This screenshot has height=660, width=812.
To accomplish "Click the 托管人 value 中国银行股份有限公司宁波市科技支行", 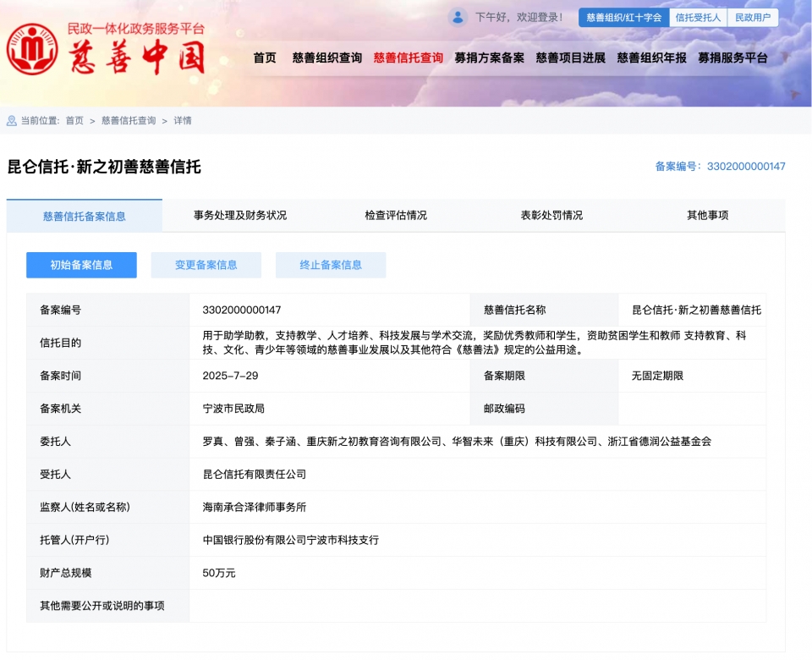I will (x=290, y=540).
